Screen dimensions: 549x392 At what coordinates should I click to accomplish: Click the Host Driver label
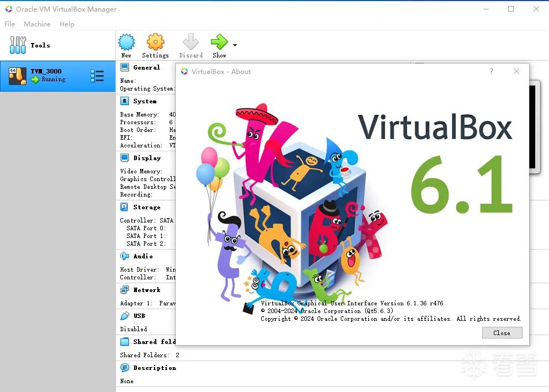pyautogui.click(x=139, y=269)
